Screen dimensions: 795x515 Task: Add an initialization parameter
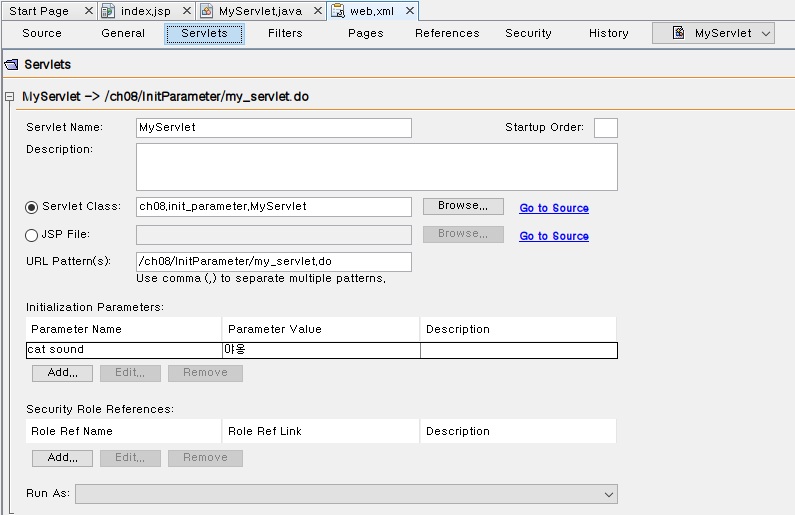pos(62,373)
